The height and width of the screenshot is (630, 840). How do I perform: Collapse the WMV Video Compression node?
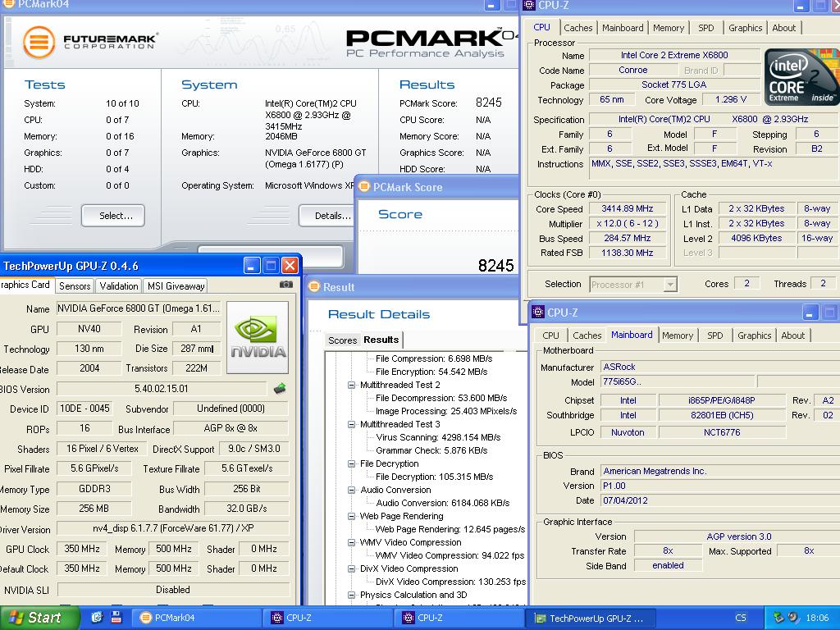351,542
